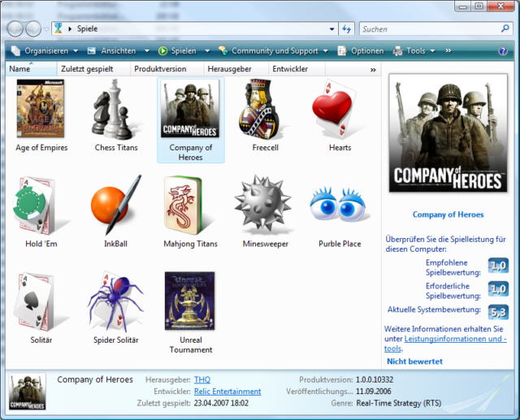Open the help question mark icon
The image size is (520, 420).
pos(503,50)
